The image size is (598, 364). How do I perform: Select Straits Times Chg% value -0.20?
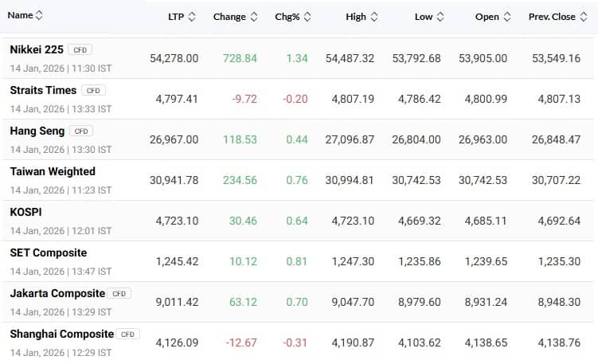295,100
